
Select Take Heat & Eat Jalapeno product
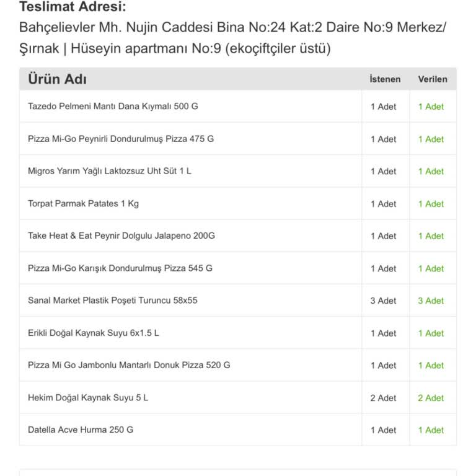[121, 236]
